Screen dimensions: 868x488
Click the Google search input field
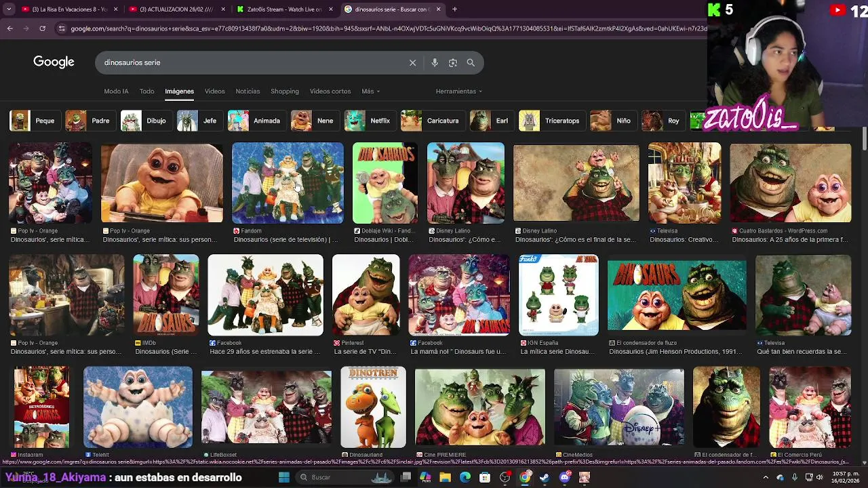251,62
